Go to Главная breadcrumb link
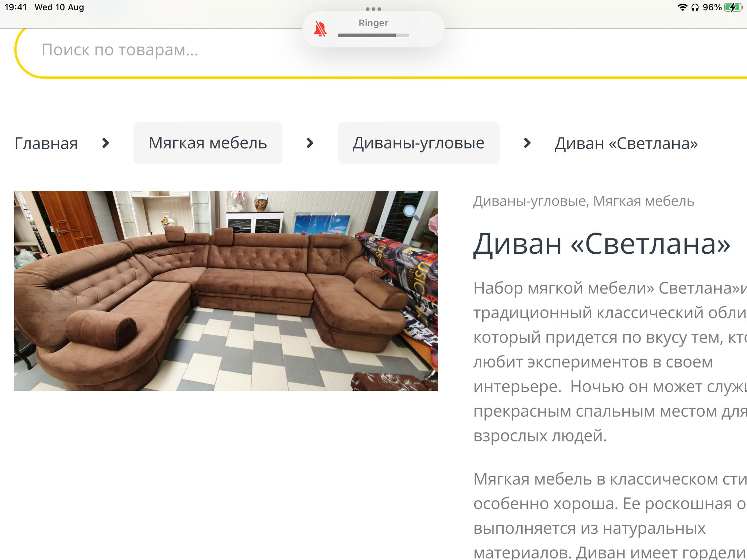The image size is (747, 560). point(46,143)
